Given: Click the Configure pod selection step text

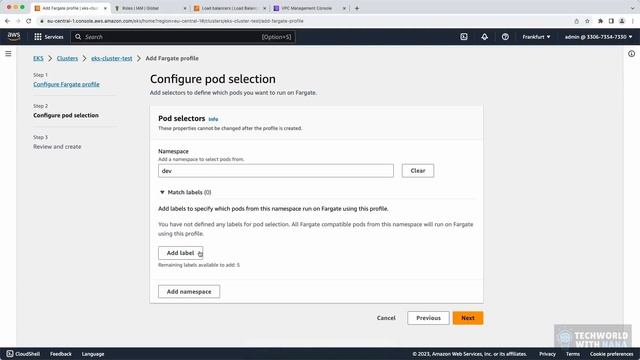Looking at the screenshot, I should [x=66, y=116].
